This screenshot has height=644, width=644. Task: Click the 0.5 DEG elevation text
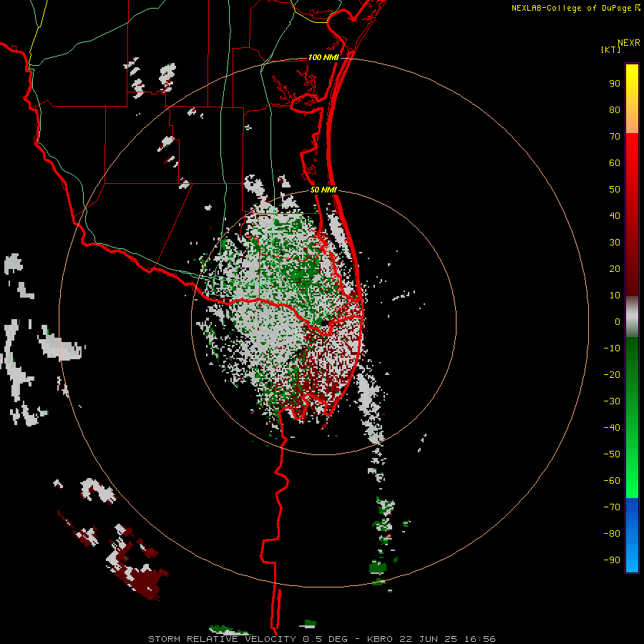click(x=326, y=639)
